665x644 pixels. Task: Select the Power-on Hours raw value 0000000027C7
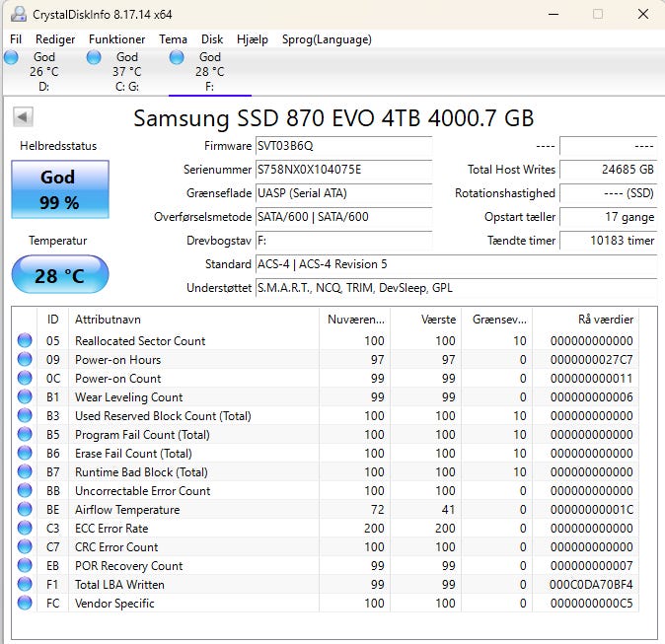[x=591, y=360]
